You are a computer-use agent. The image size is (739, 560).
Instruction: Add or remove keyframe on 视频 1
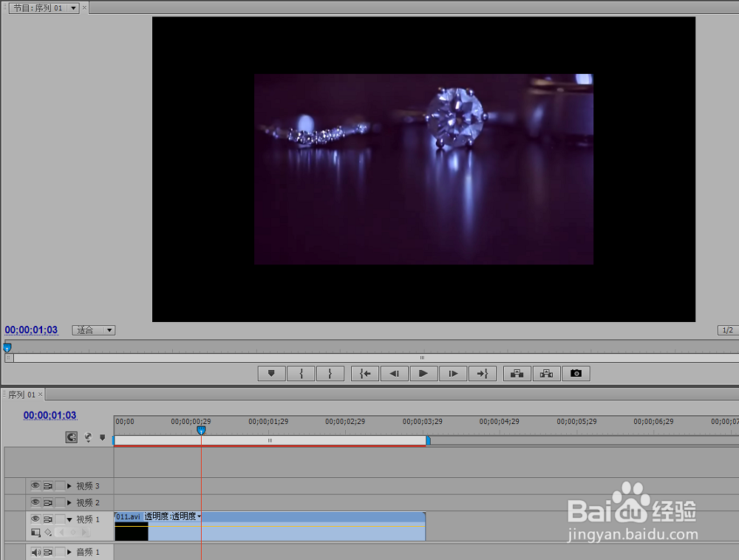tap(72, 532)
